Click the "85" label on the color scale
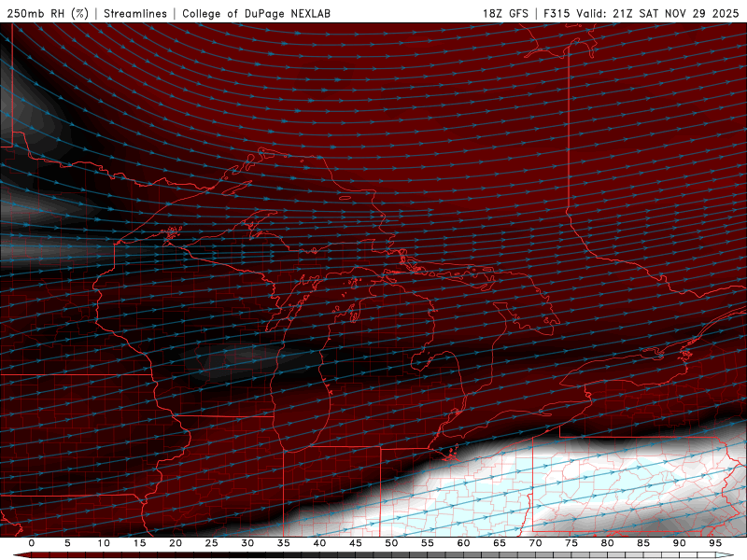 point(642,543)
